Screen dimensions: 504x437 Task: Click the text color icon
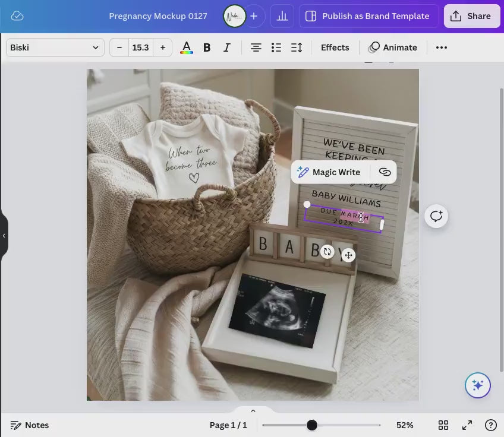point(187,47)
